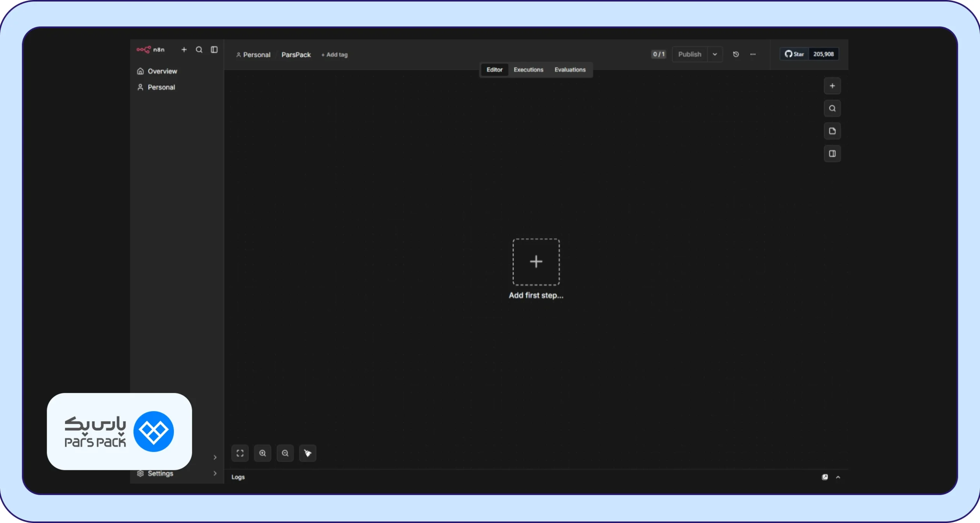Switch to the Executions tab

(528, 70)
